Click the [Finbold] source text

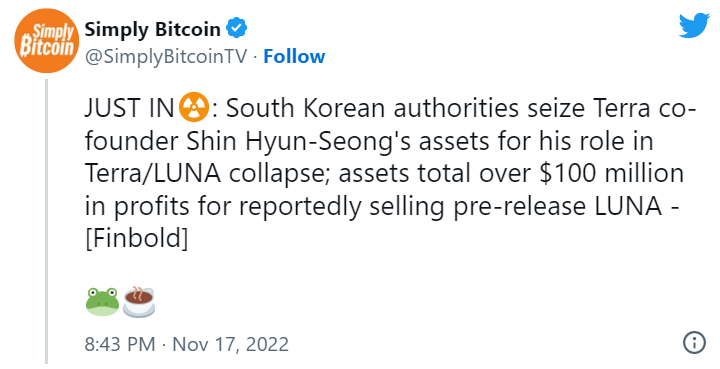tap(137, 239)
